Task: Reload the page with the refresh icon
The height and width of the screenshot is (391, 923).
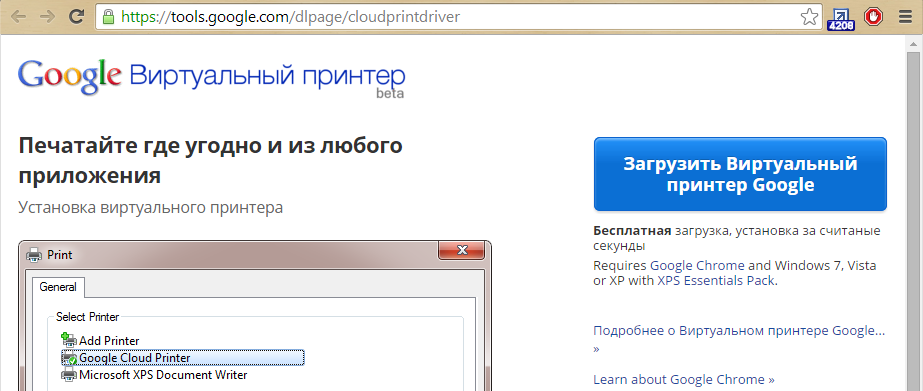Action: [77, 16]
